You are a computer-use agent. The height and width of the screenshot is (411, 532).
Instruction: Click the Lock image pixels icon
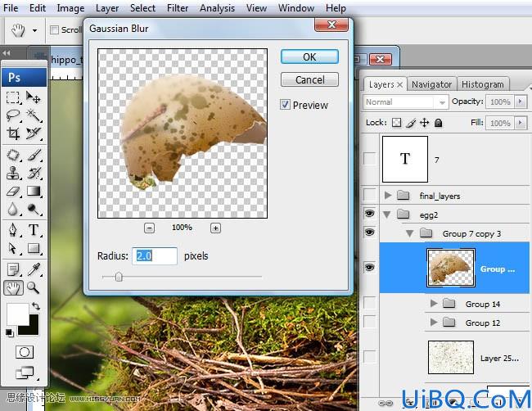[411, 123]
